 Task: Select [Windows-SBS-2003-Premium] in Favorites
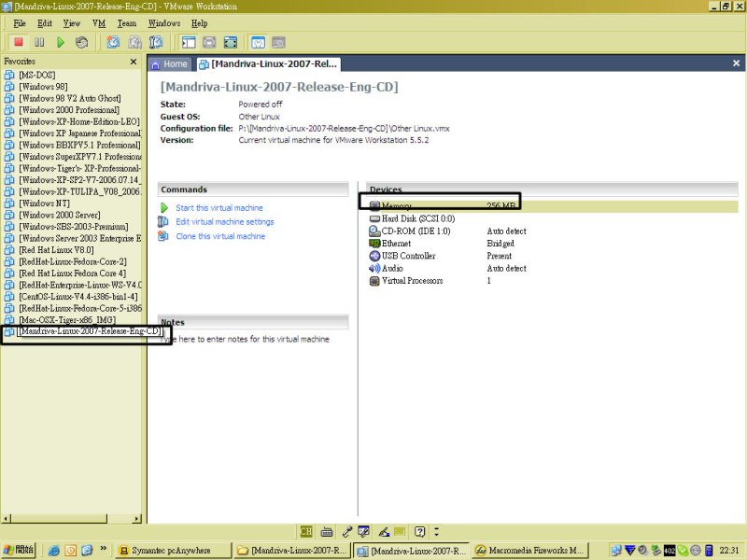pyautogui.click(x=74, y=226)
